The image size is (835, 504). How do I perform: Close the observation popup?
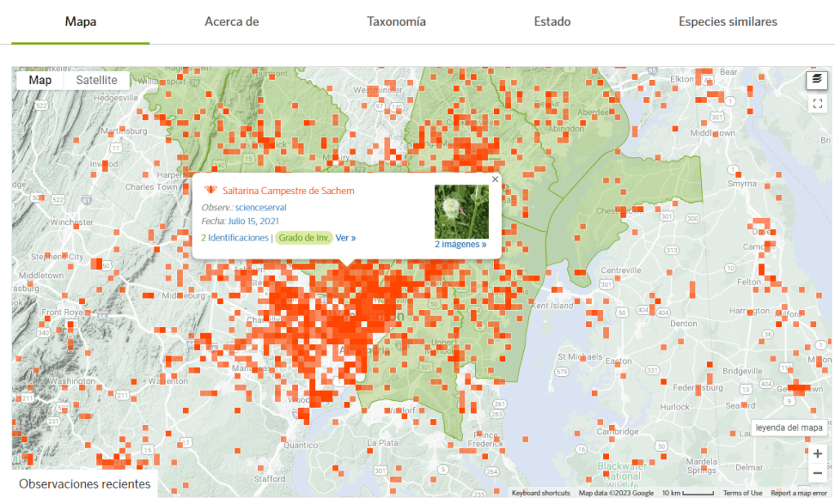coord(495,179)
